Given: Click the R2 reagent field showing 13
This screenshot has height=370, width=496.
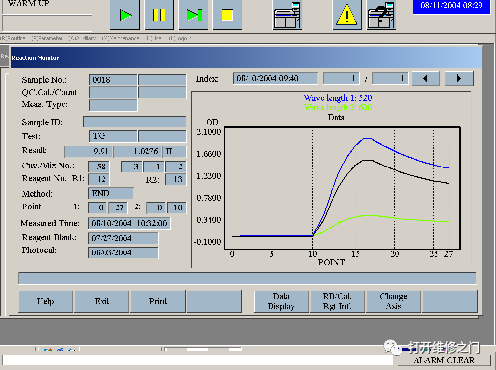Looking at the screenshot, I should point(176,179).
